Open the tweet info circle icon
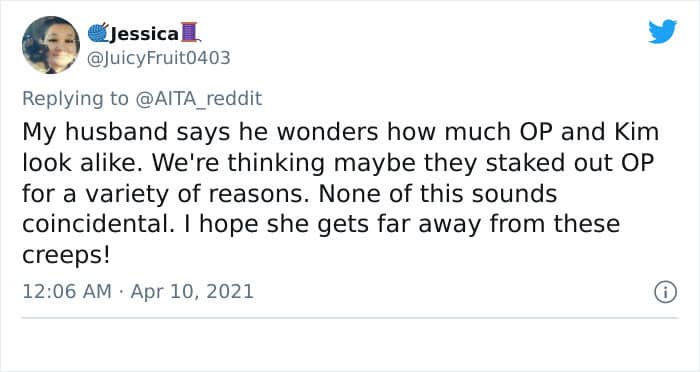The image size is (700, 372). pos(666,293)
